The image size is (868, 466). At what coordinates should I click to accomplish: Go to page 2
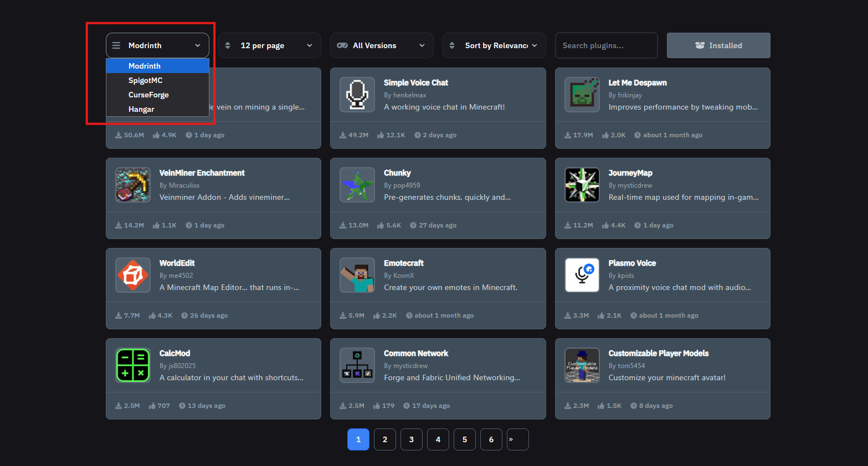coord(385,439)
